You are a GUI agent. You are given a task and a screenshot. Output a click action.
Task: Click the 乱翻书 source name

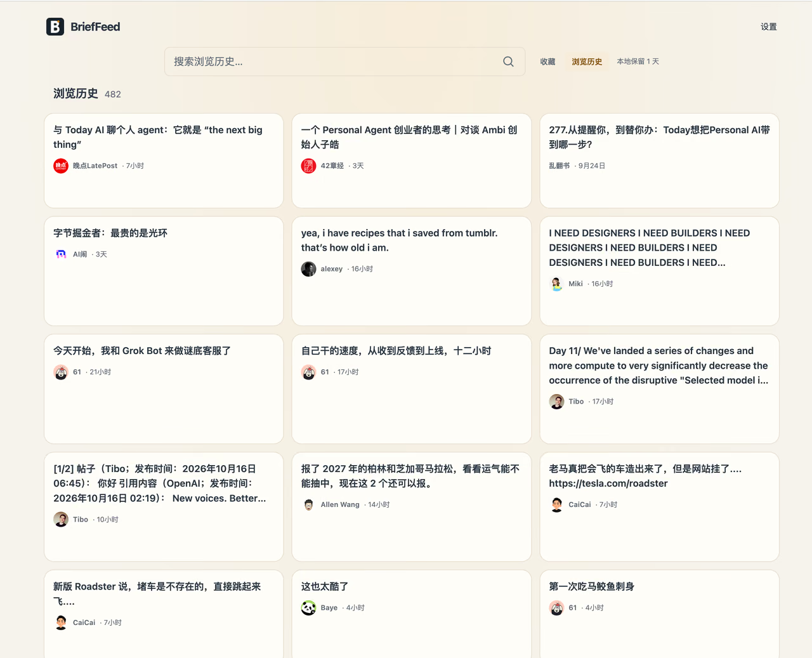[559, 166]
